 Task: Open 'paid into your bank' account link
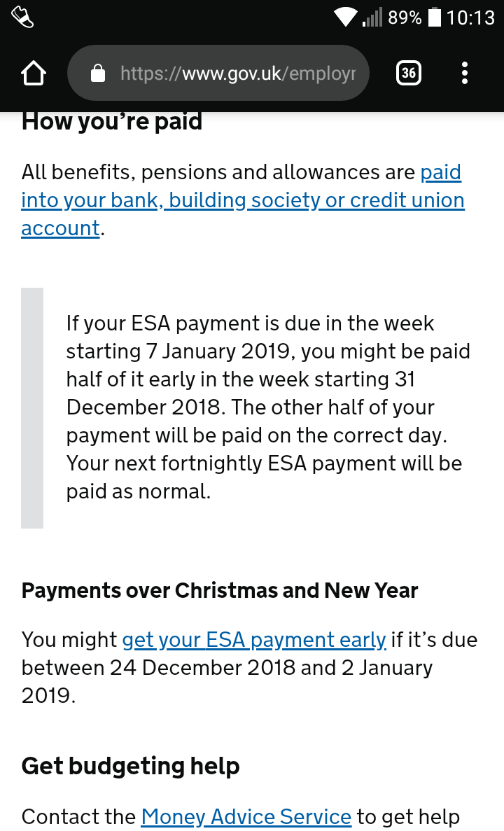(x=243, y=200)
